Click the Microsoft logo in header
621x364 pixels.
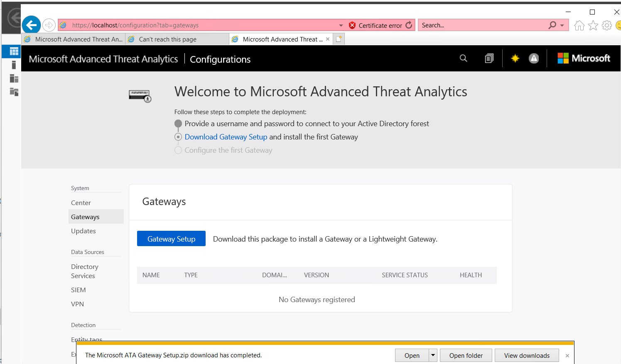point(584,58)
